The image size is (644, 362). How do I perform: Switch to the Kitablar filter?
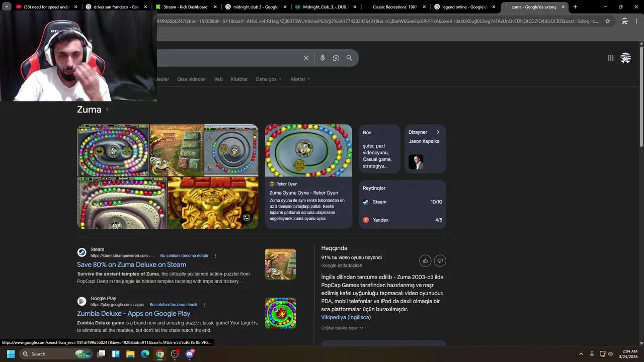pyautogui.click(x=239, y=79)
